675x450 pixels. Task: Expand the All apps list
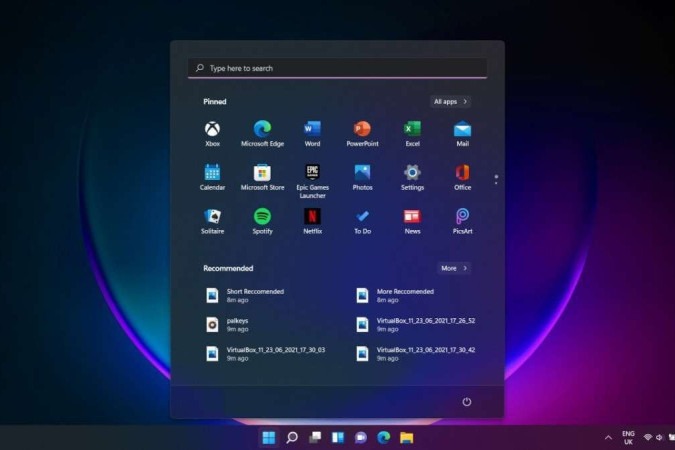451,101
